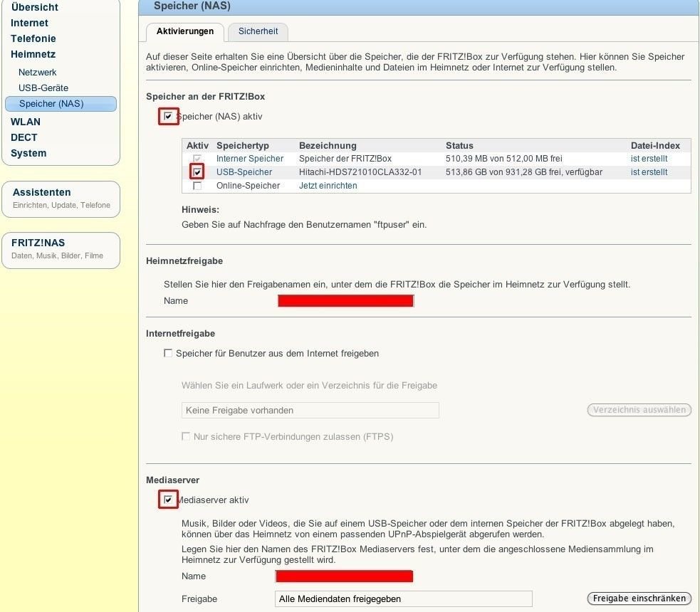
Task: Enable the Online-Speicher checkbox
Action: (x=197, y=186)
